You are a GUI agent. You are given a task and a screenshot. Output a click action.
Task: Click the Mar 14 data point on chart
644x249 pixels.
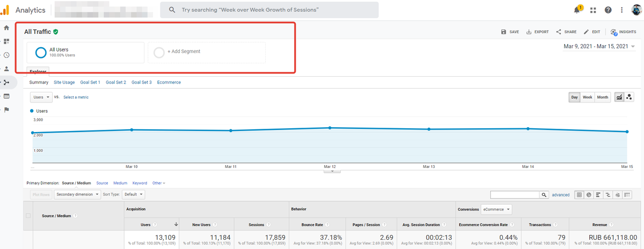529,128
